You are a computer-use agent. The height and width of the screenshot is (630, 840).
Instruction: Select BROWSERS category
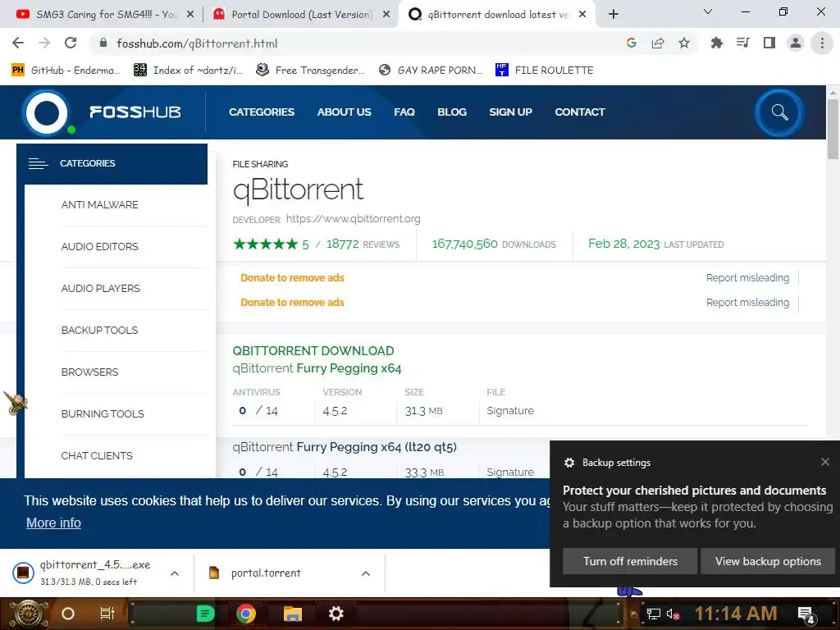(89, 372)
